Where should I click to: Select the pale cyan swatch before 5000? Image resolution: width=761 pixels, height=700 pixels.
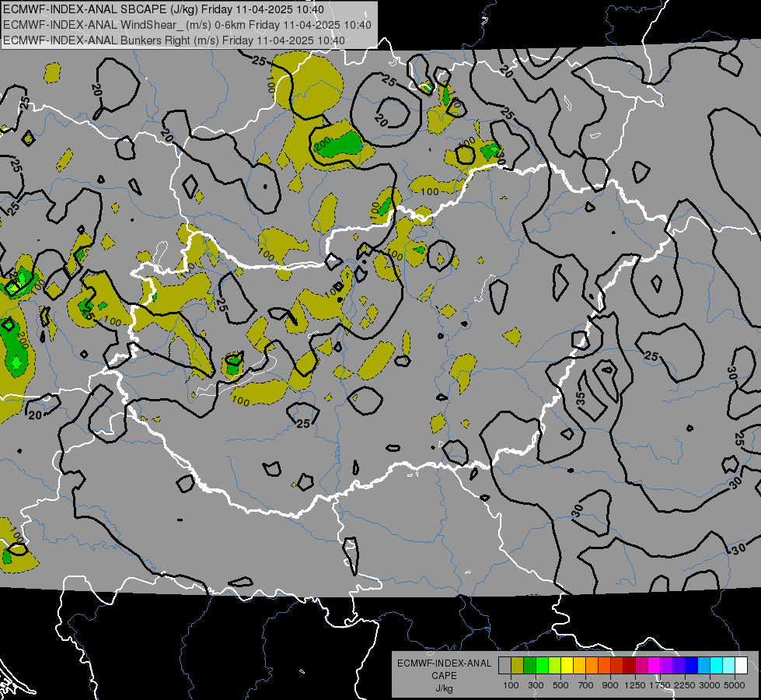[x=729, y=666]
